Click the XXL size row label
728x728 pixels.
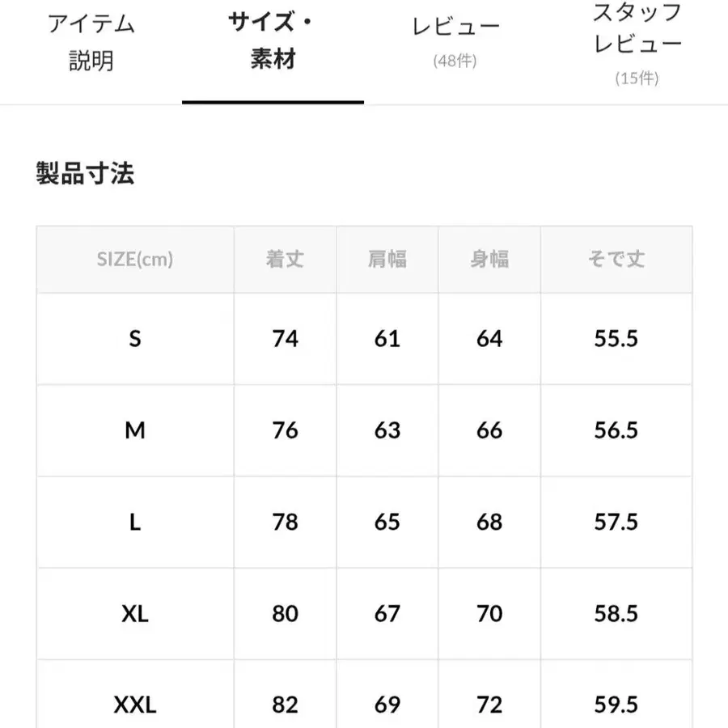(134, 702)
